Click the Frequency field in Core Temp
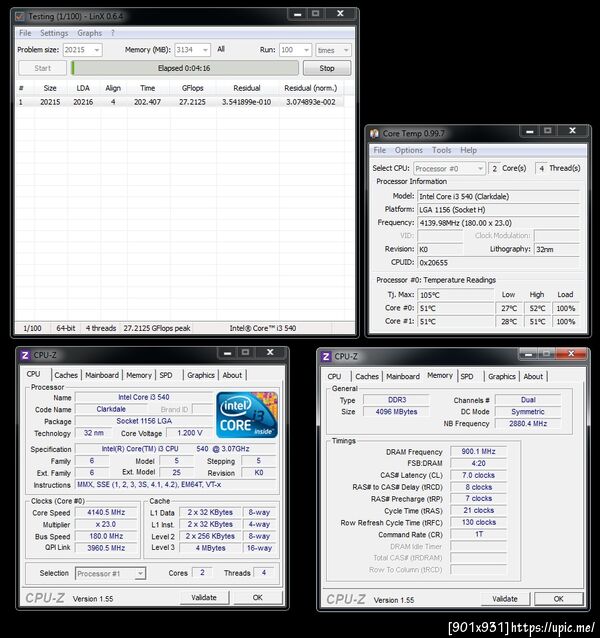Screen dimensions: 600x638 tap(498, 223)
